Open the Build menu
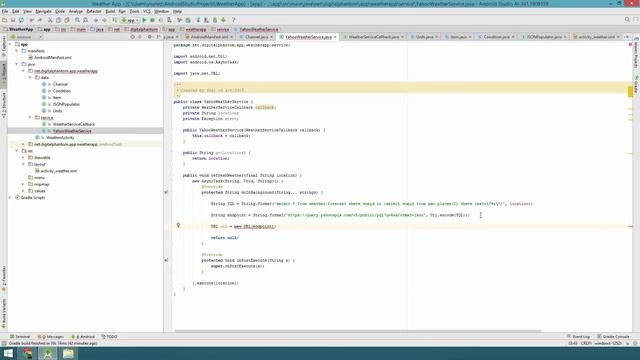Image resolution: width=640 pixels, height=360 pixels. tap(110, 11)
